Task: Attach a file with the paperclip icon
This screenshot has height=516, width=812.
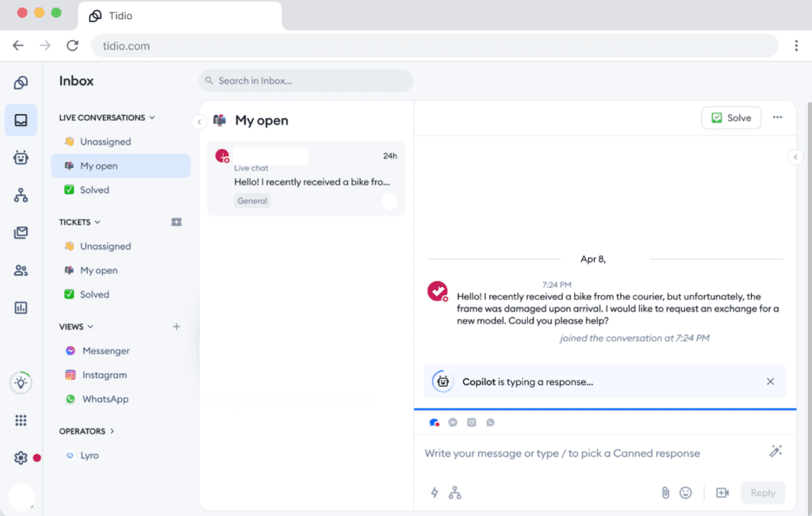Action: coord(665,492)
